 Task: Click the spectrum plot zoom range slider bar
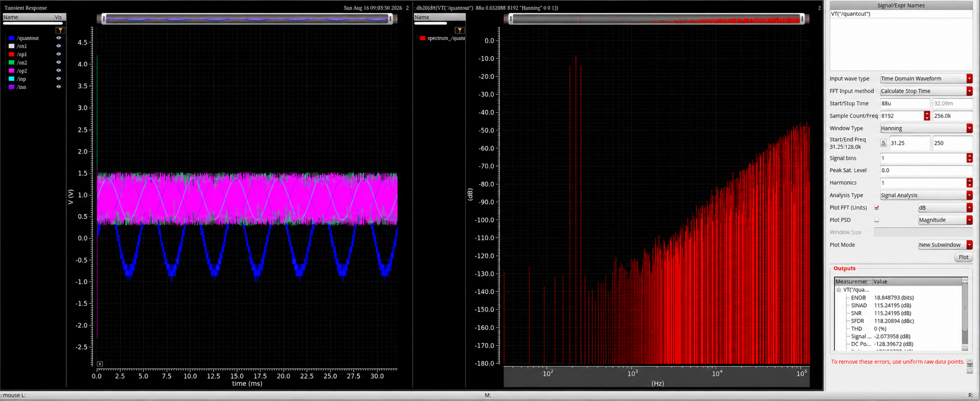pyautogui.click(x=656, y=19)
